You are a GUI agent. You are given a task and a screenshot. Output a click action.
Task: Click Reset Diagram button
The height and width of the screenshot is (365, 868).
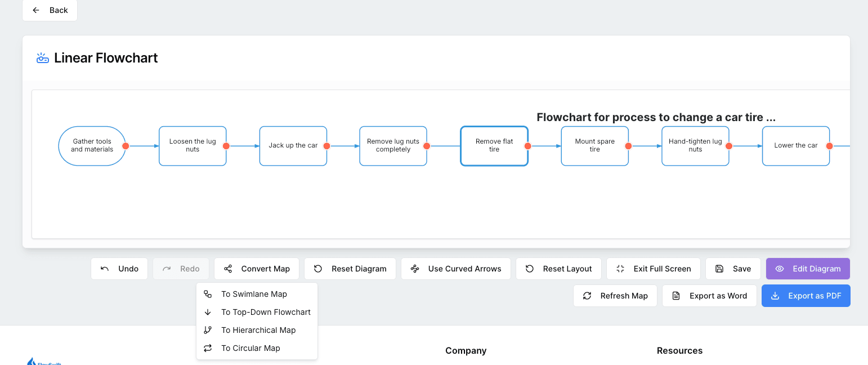click(x=350, y=269)
